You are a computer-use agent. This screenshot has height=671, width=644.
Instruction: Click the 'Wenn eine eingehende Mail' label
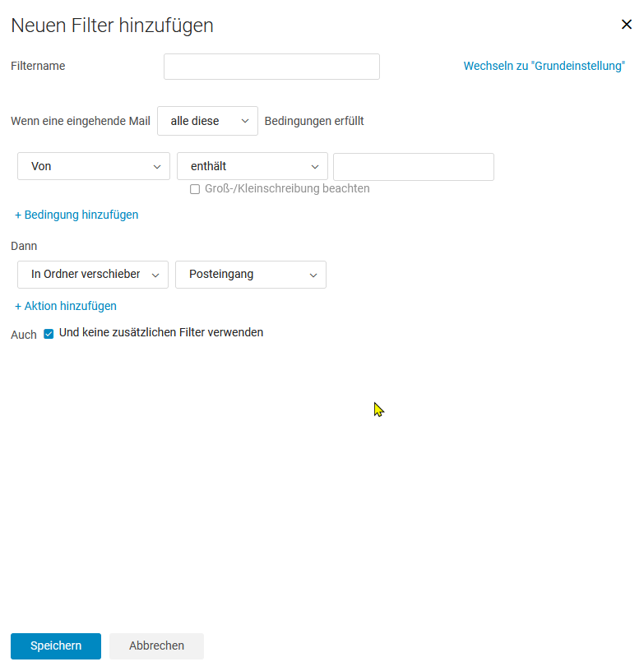pos(81,121)
